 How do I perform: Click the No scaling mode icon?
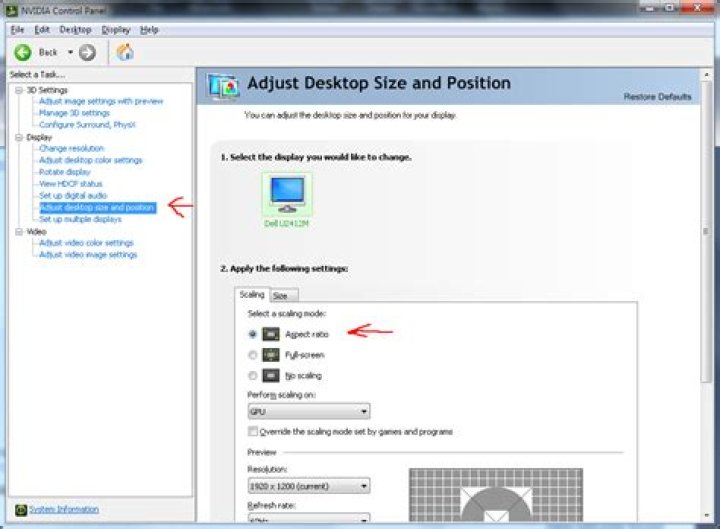(x=271, y=376)
